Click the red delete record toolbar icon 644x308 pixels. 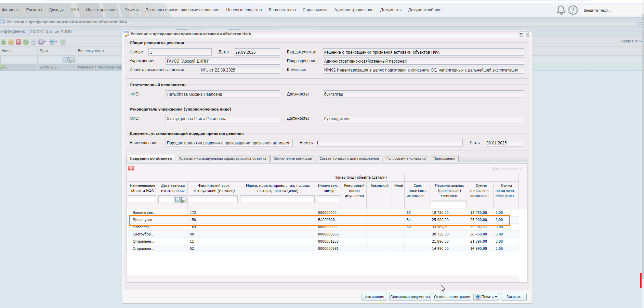pyautogui.click(x=18, y=42)
